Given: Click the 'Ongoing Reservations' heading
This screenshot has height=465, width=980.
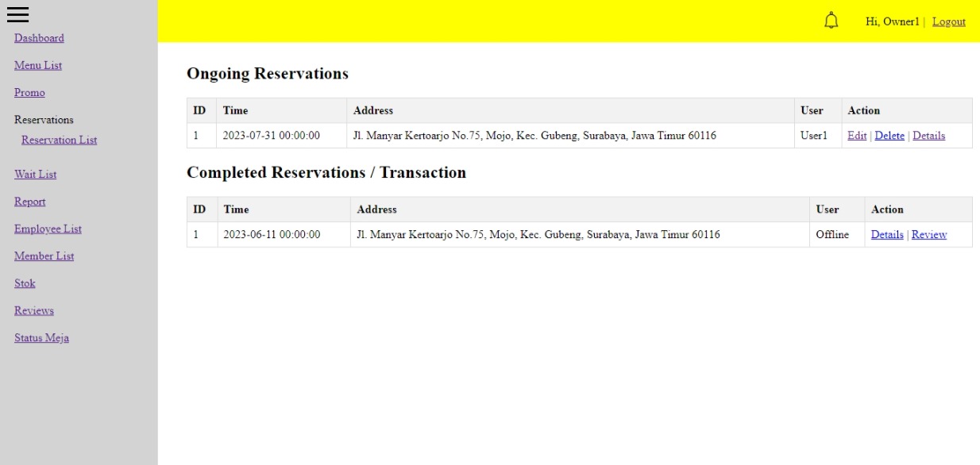Looking at the screenshot, I should click(268, 74).
